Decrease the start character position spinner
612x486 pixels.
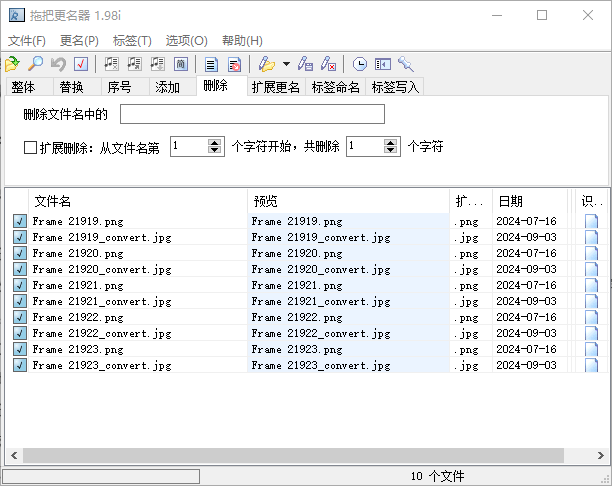[x=214, y=151]
